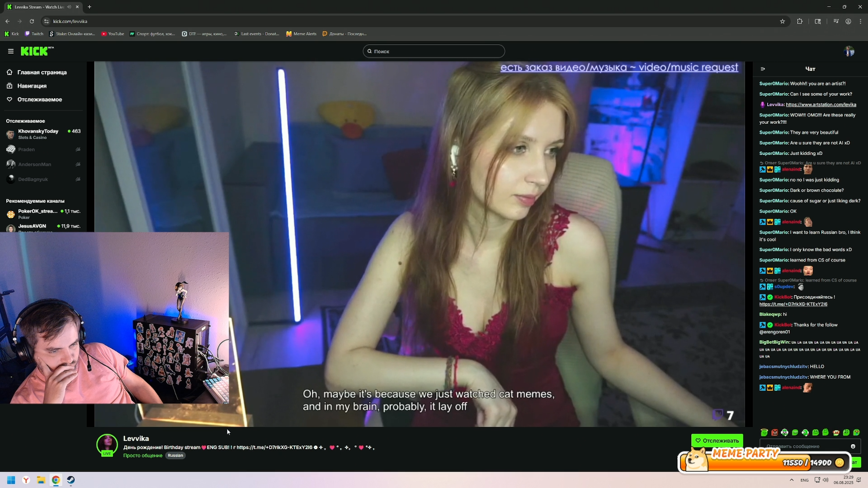The width and height of the screenshot is (868, 488).
Task: Go to Главная страница in sidebar
Action: pos(42,72)
